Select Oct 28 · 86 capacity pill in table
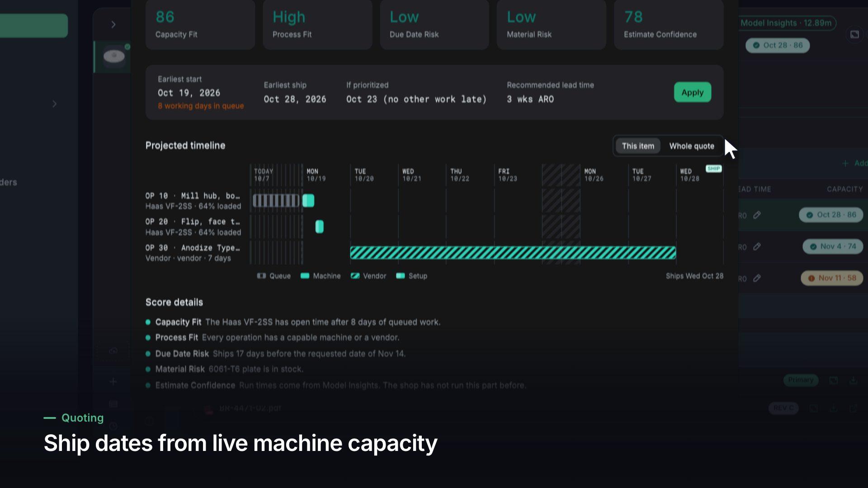The width and height of the screenshot is (868, 488). point(831,215)
